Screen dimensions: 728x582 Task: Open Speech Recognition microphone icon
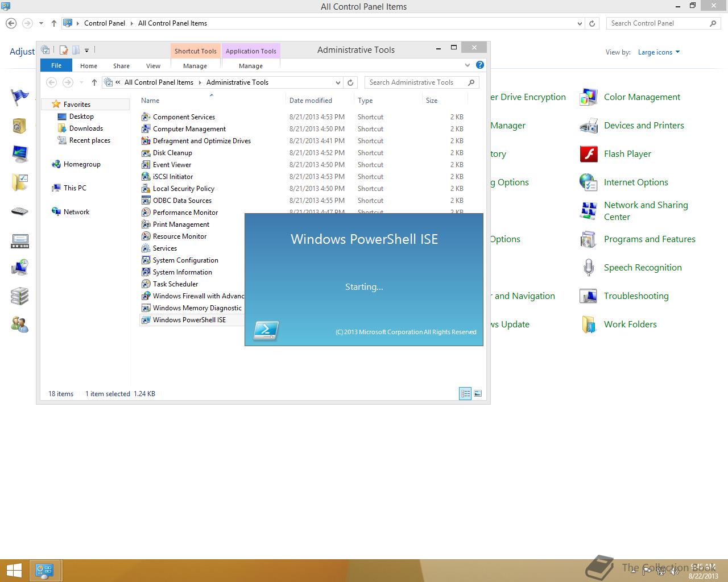588,268
